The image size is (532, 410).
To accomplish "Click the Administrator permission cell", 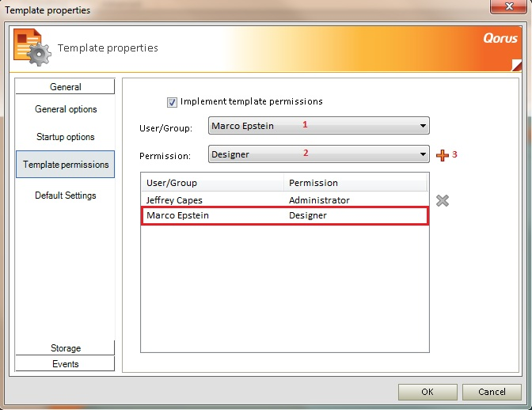I will coord(319,200).
